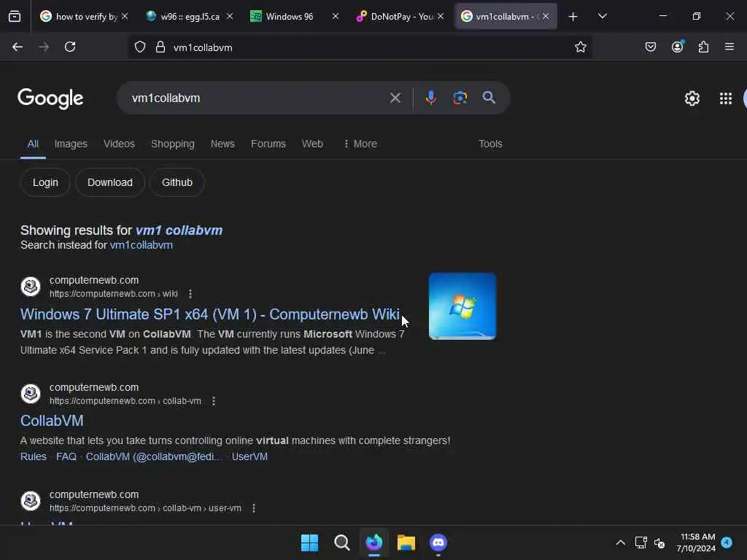Open Windows 7 Ultimate SP1 x64 wiki result
The image size is (747, 560).
tap(210, 314)
